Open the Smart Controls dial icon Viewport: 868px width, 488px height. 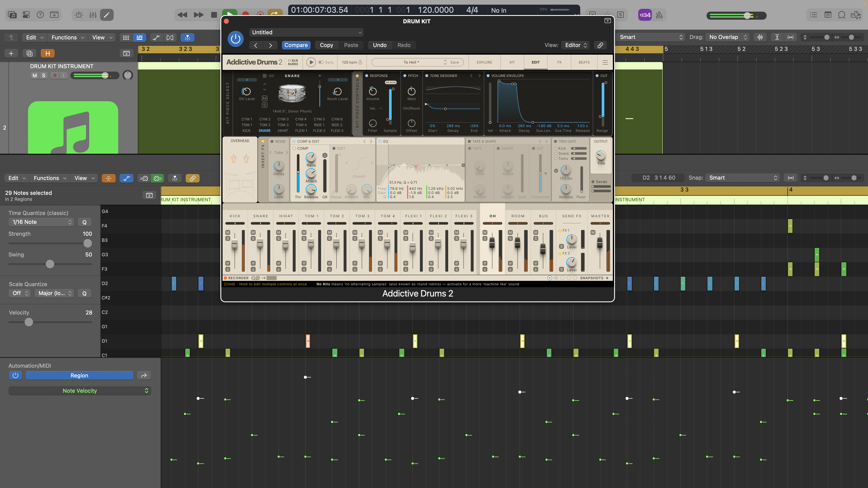[x=79, y=15]
